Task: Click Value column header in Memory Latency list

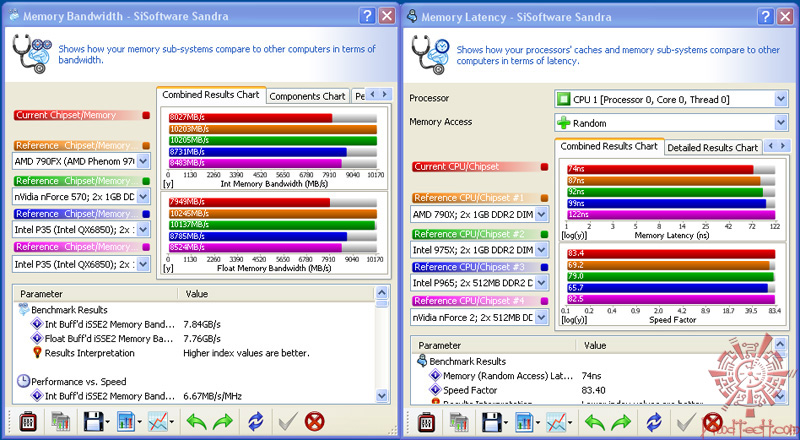Action: pyautogui.click(x=674, y=346)
